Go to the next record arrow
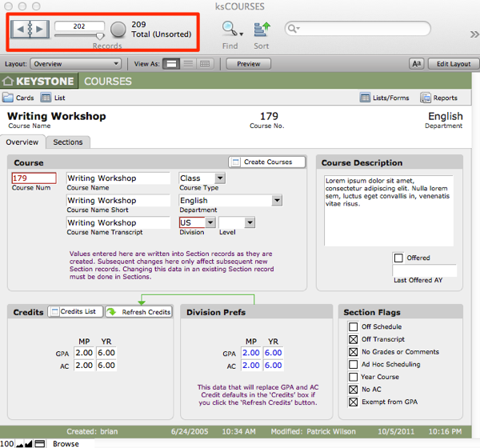The width and height of the screenshot is (480, 448). [x=39, y=30]
